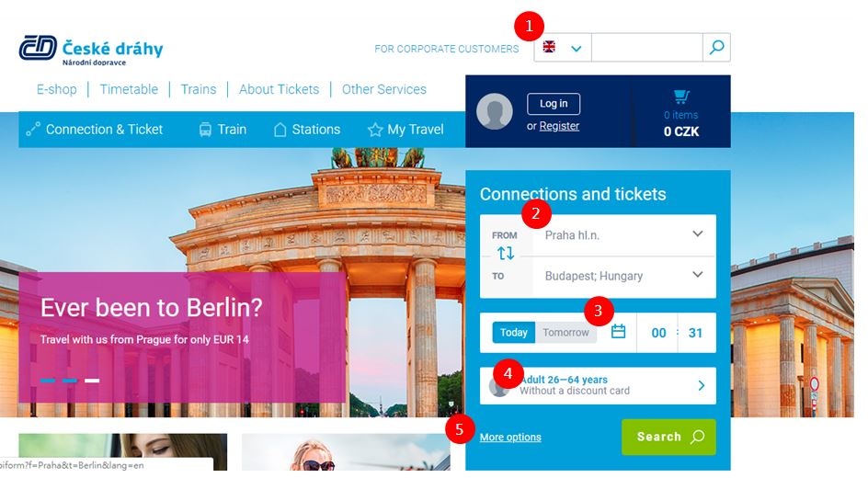
Task: Open the Timetable menu item
Action: pyautogui.click(x=129, y=89)
